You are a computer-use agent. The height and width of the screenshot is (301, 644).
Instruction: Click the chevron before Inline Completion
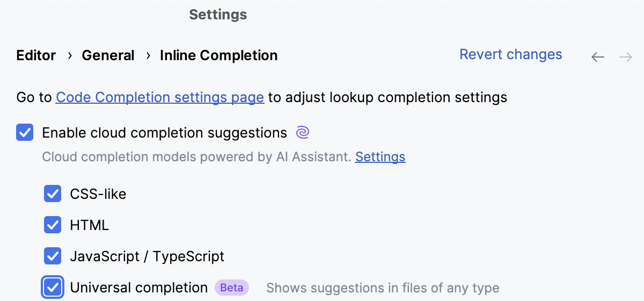click(x=148, y=55)
